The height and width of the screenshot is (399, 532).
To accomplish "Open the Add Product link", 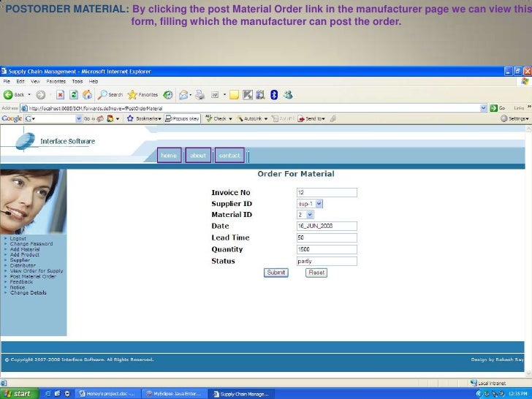I will [24, 255].
